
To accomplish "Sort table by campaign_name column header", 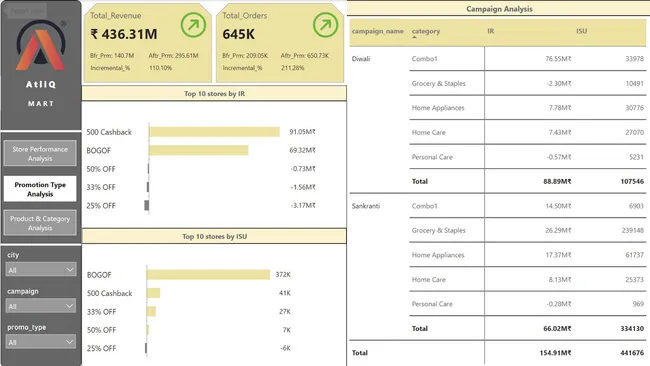I will point(377,31).
